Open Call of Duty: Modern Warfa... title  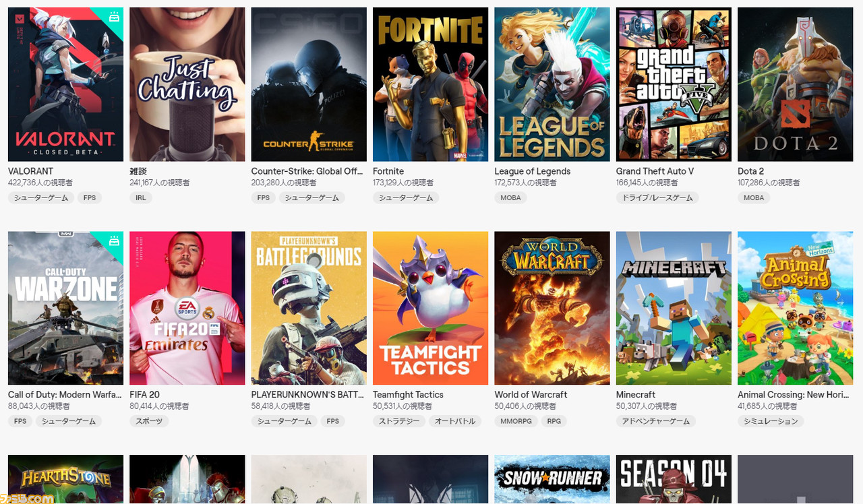click(x=65, y=395)
